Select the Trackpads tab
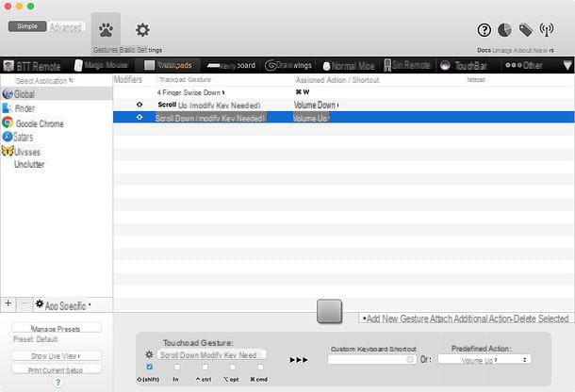 (x=168, y=65)
